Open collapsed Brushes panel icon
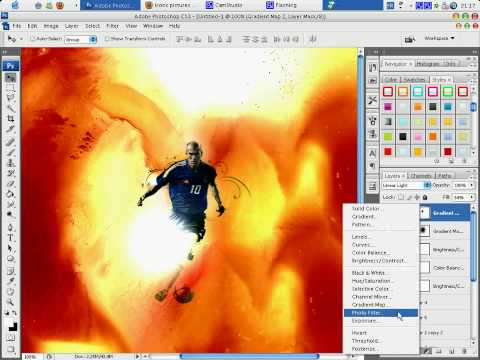 [x=373, y=121]
